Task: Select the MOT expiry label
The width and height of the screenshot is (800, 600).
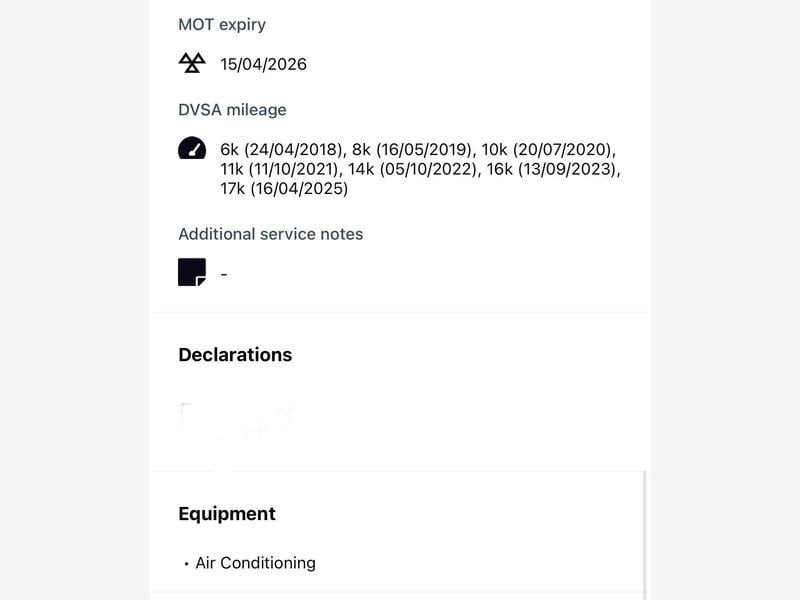Action: 222,24
